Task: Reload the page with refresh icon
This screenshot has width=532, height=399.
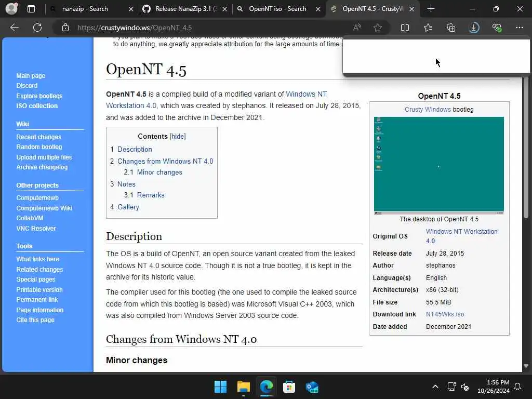Action: 37,28
